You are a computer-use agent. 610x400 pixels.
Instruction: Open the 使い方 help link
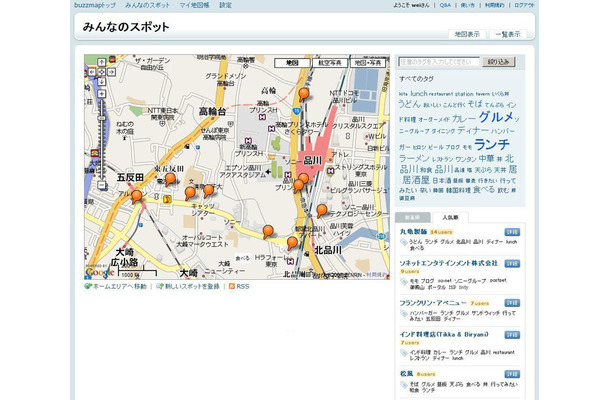(x=467, y=5)
